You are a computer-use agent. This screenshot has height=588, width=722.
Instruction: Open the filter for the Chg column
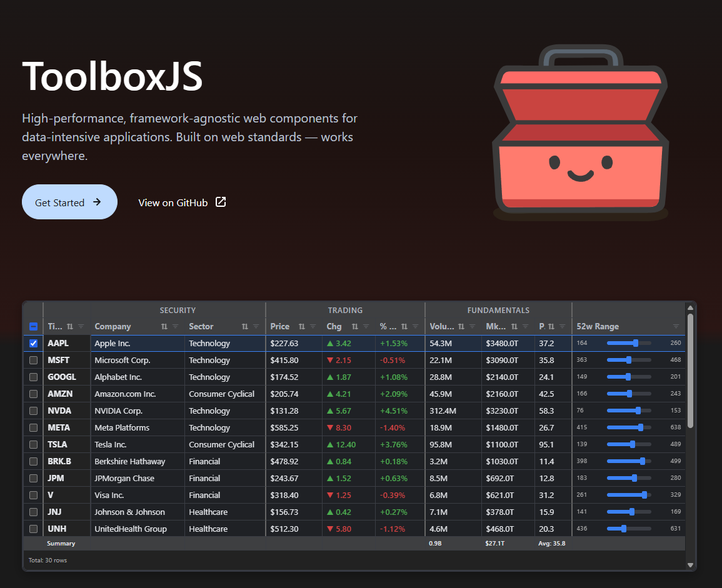(368, 326)
